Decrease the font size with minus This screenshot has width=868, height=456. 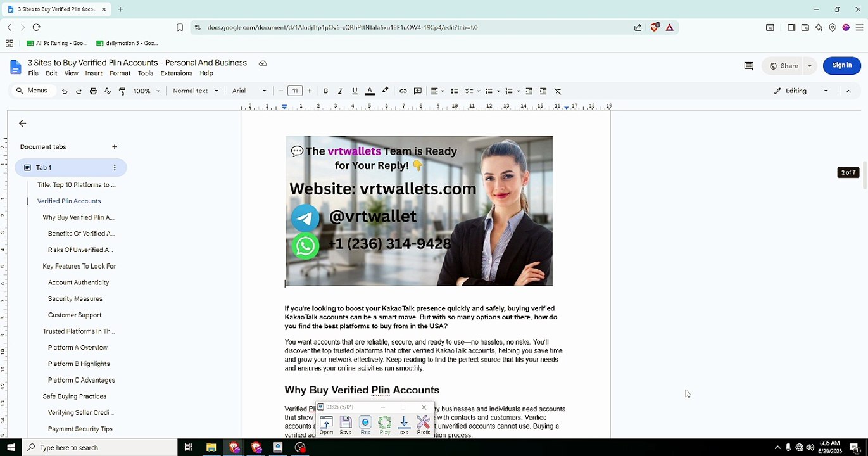pos(280,91)
